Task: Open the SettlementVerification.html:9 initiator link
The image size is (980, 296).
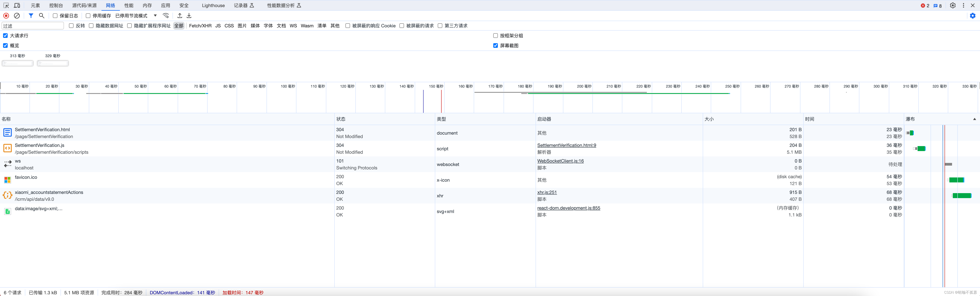Action: pyautogui.click(x=566, y=145)
